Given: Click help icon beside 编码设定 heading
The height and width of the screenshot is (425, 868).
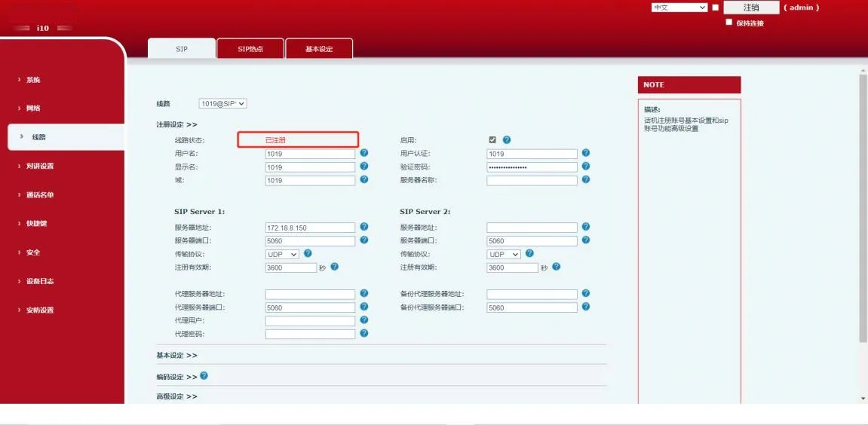Looking at the screenshot, I should [x=204, y=376].
